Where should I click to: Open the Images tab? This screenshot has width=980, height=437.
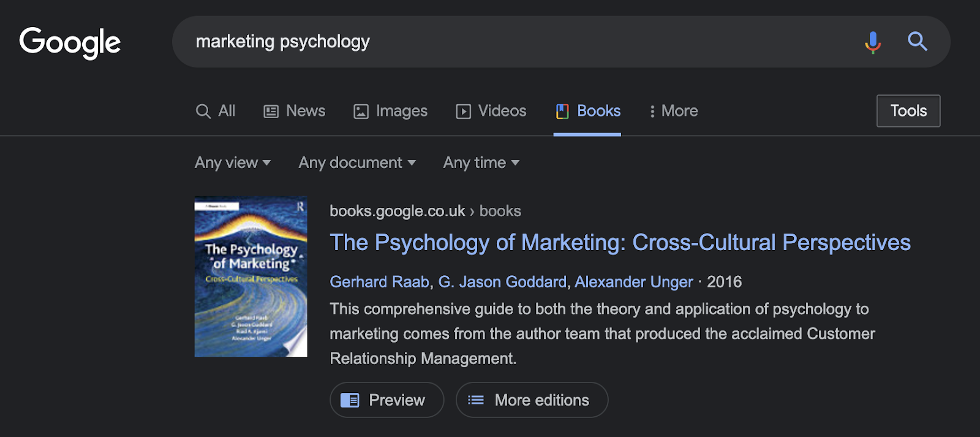[x=391, y=111]
